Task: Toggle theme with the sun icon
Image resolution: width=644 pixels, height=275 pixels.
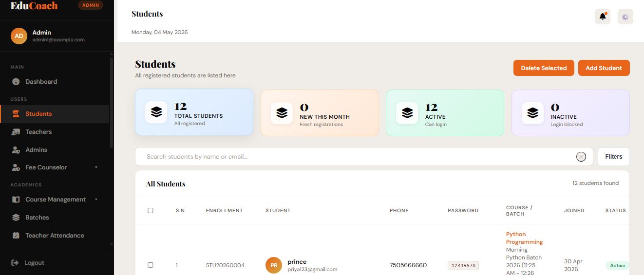Action: [625, 17]
